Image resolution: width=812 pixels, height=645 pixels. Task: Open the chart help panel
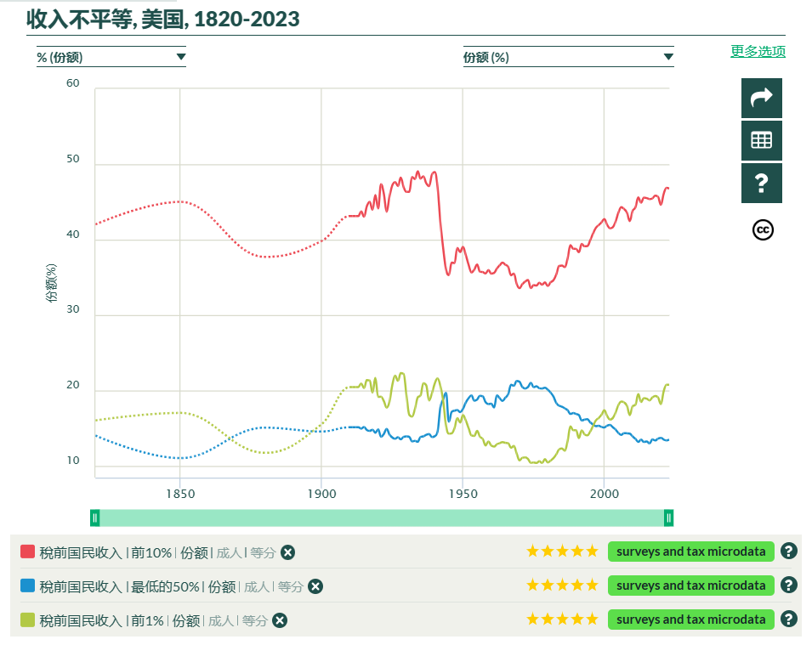click(761, 183)
